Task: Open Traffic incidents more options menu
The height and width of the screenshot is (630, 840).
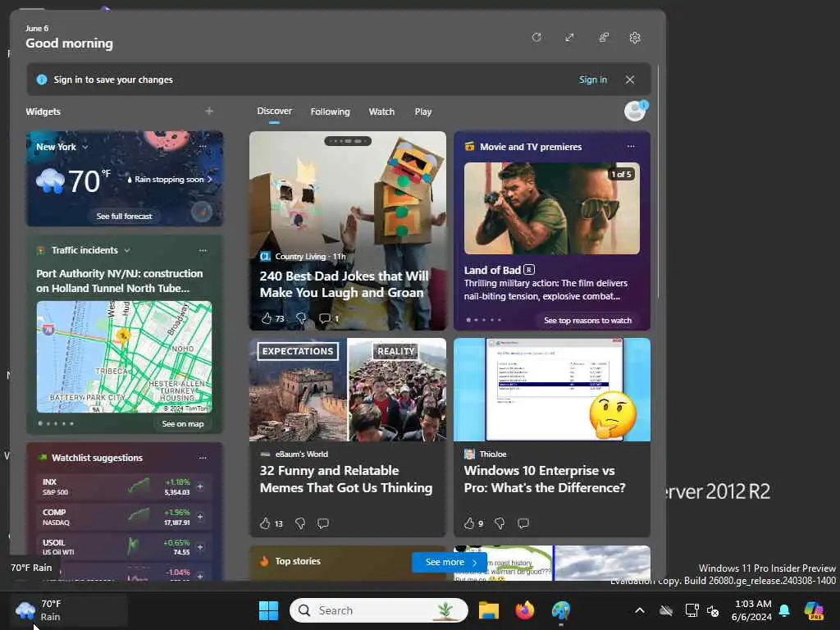Action: pyautogui.click(x=203, y=250)
